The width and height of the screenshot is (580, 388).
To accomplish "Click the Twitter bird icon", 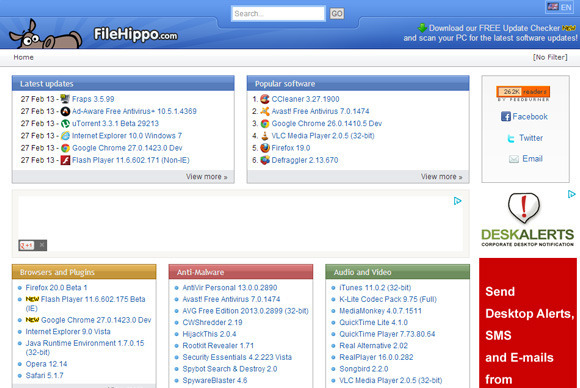I will [x=511, y=138].
